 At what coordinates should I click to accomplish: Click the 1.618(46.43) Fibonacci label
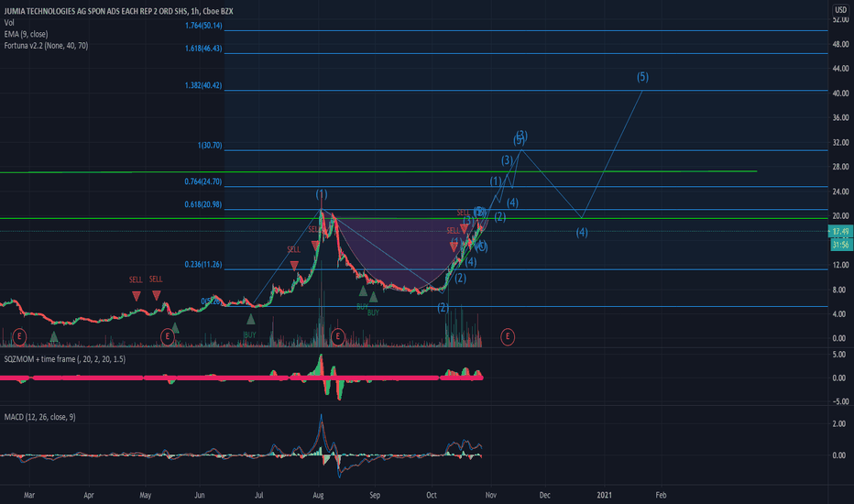[203, 49]
